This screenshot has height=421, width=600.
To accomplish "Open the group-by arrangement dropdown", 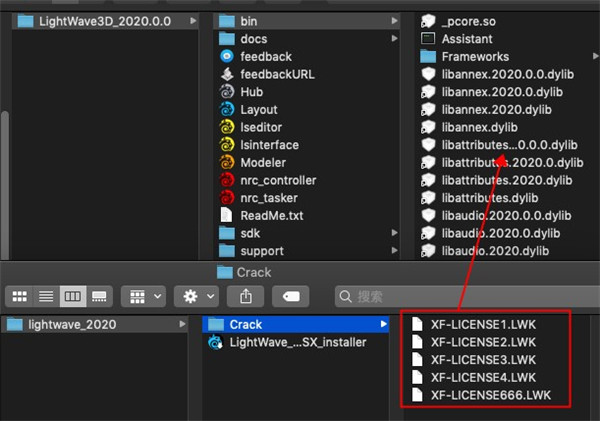I will [143, 296].
